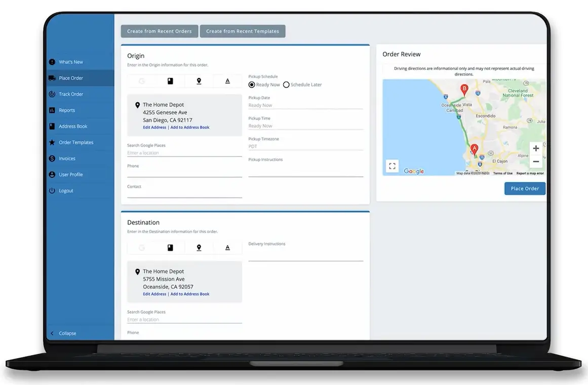Screen dimensions: 588x385
Task: Open Order Templates from sidebar
Action: (76, 142)
